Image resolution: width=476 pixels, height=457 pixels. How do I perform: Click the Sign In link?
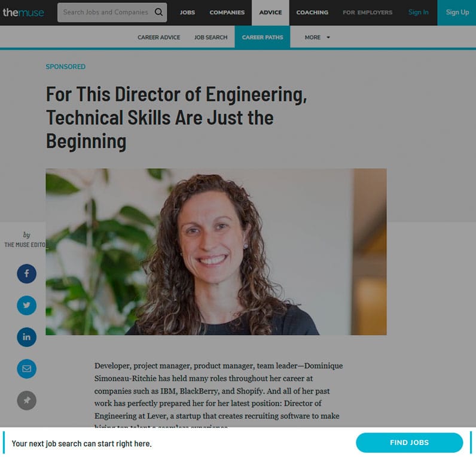[419, 12]
